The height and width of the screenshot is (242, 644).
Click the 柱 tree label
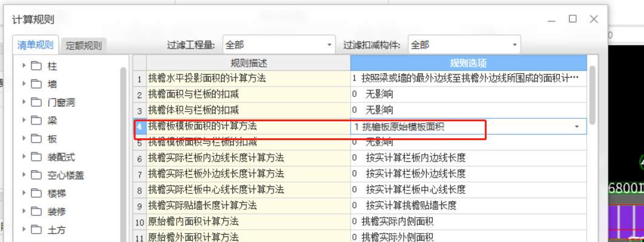(x=52, y=66)
